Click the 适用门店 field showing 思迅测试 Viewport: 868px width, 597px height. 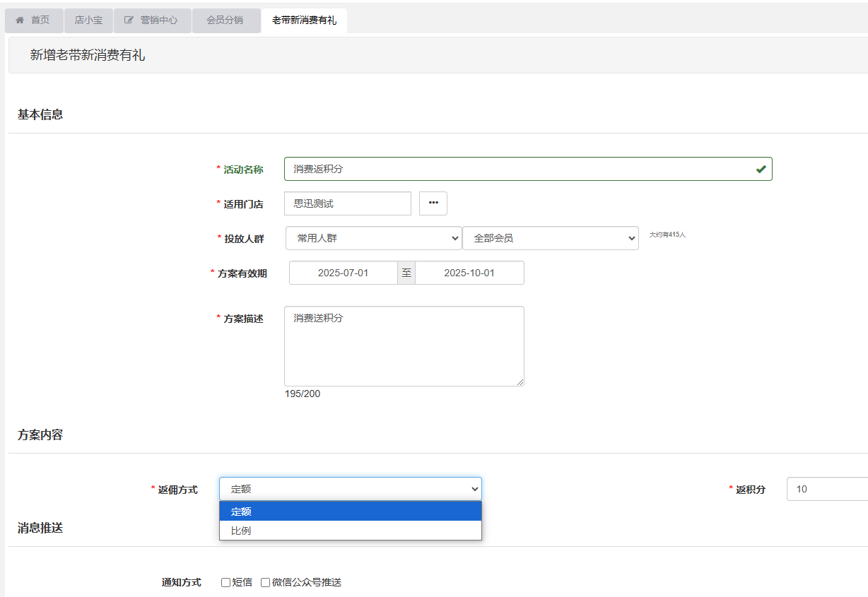[x=347, y=203]
